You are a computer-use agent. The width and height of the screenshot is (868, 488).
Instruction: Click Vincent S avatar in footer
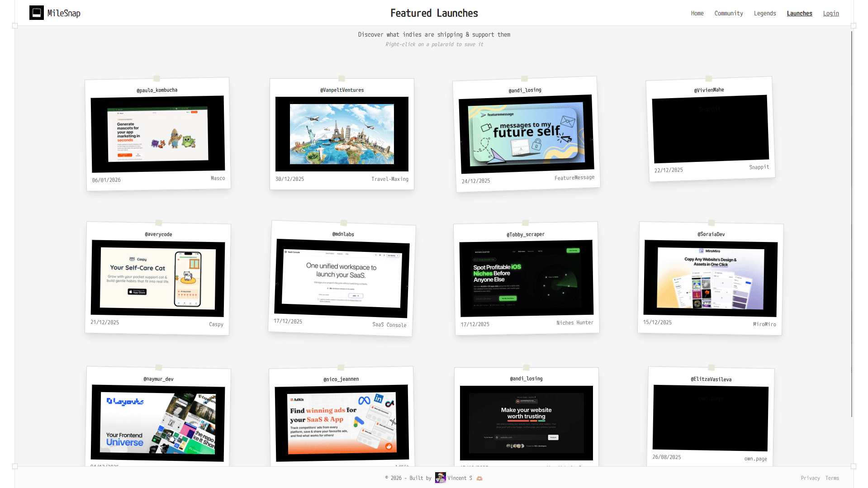(x=440, y=478)
